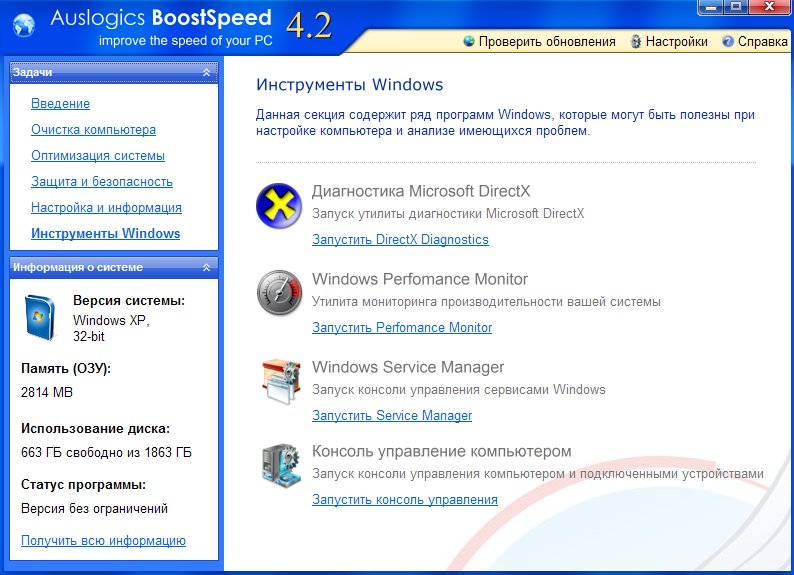Open Получить всю информацию link

103,541
